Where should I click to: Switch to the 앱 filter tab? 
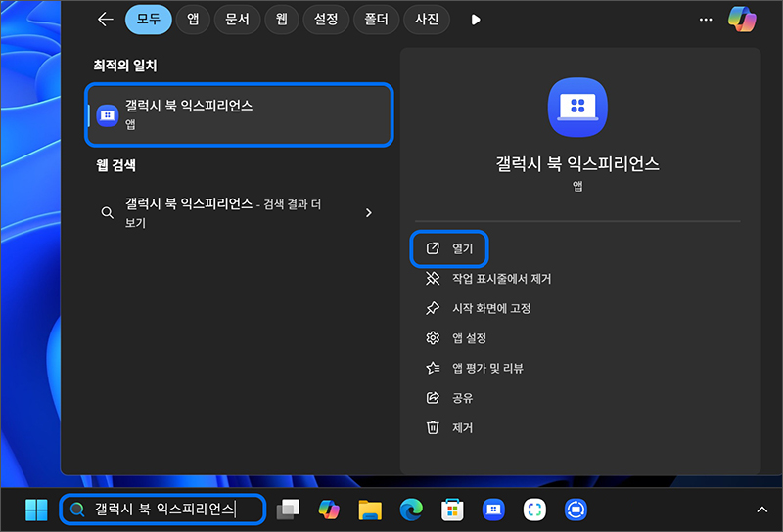pos(193,20)
